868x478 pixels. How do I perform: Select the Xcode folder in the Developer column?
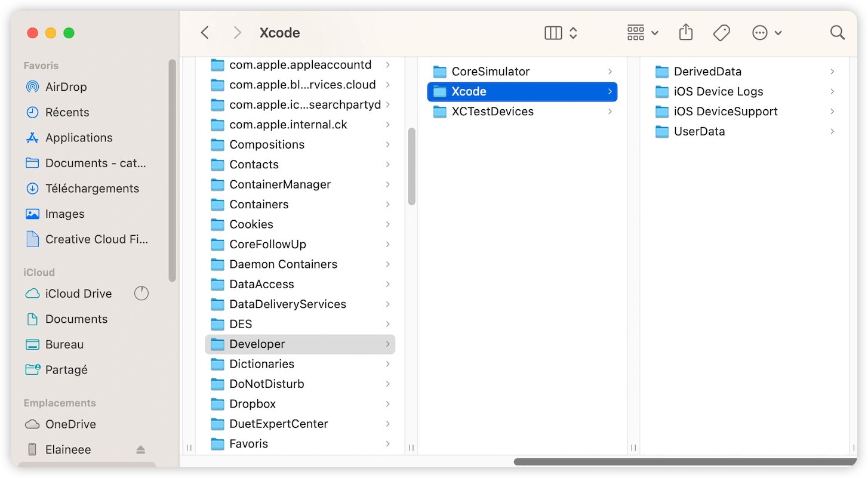pos(522,91)
